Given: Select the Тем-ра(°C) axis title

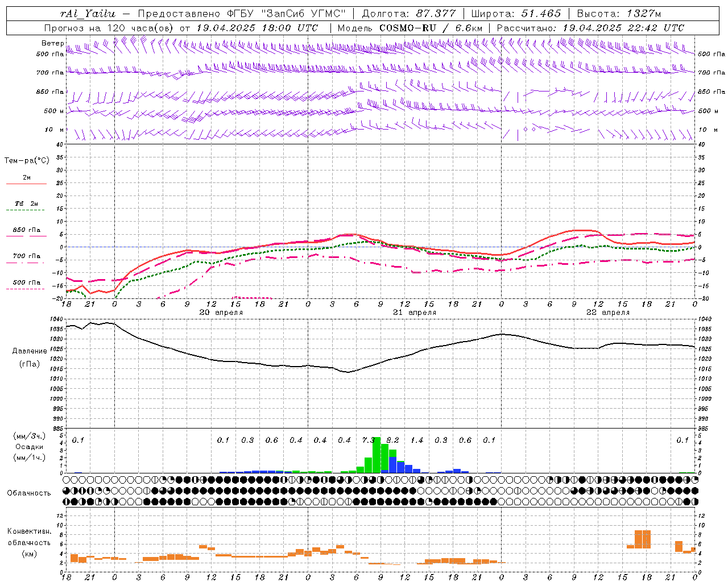Looking at the screenshot, I should (27, 161).
